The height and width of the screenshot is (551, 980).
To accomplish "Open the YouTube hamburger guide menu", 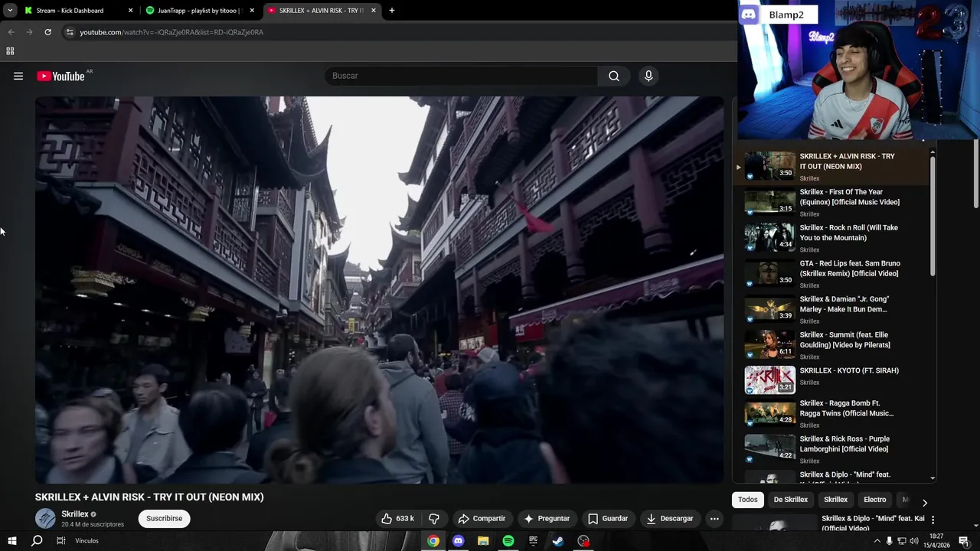I will pyautogui.click(x=18, y=76).
